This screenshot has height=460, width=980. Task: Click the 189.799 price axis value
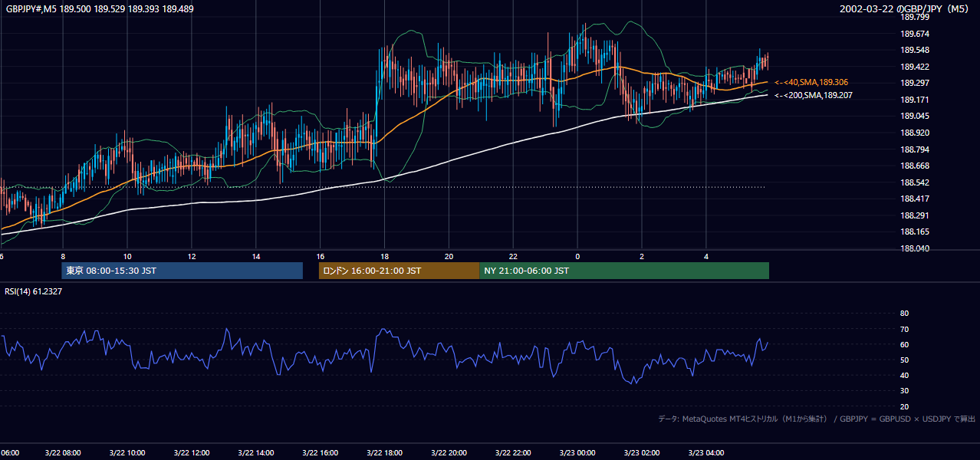pyautogui.click(x=915, y=17)
